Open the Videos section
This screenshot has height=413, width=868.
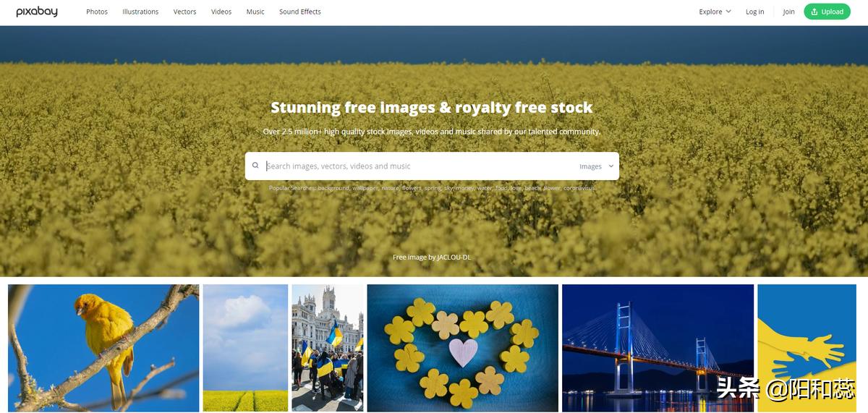[x=221, y=12]
